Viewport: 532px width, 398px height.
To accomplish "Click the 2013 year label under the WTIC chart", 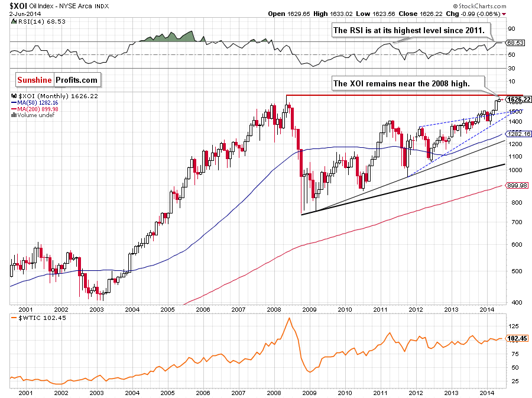I will (x=451, y=393).
